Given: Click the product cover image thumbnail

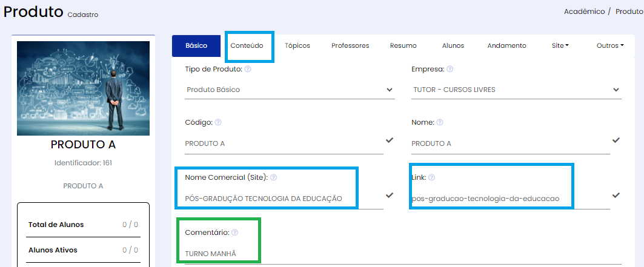Looking at the screenshot, I should pos(83,88).
